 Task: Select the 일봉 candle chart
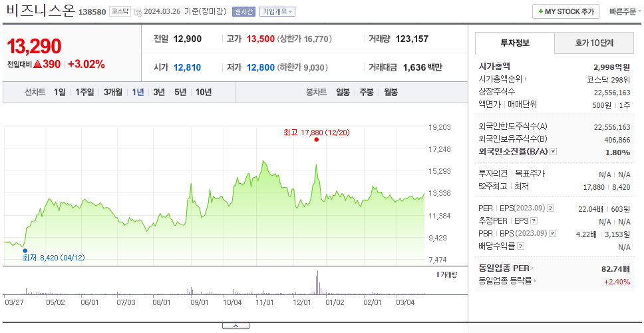click(x=343, y=92)
